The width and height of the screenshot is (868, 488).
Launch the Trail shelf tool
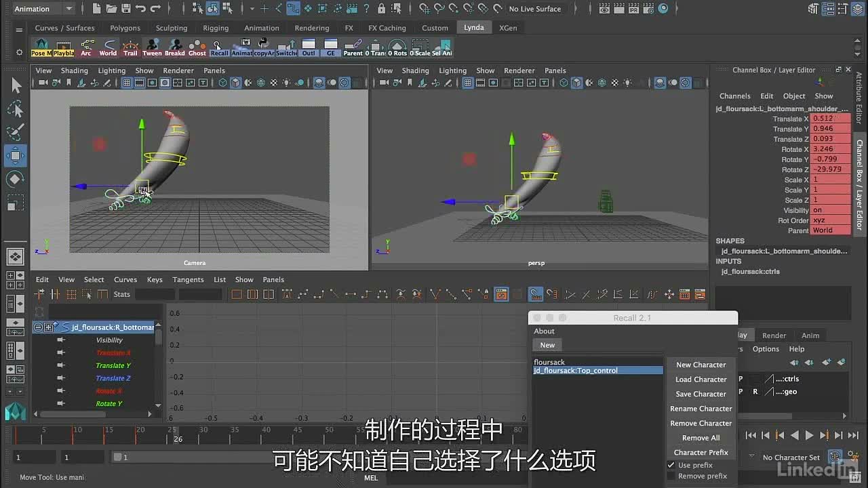(x=130, y=47)
